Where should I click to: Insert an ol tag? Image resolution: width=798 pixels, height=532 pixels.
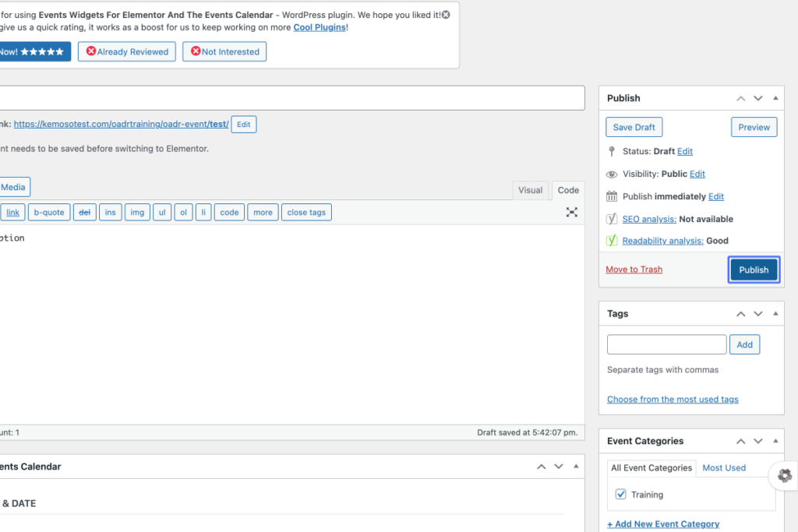[183, 212]
